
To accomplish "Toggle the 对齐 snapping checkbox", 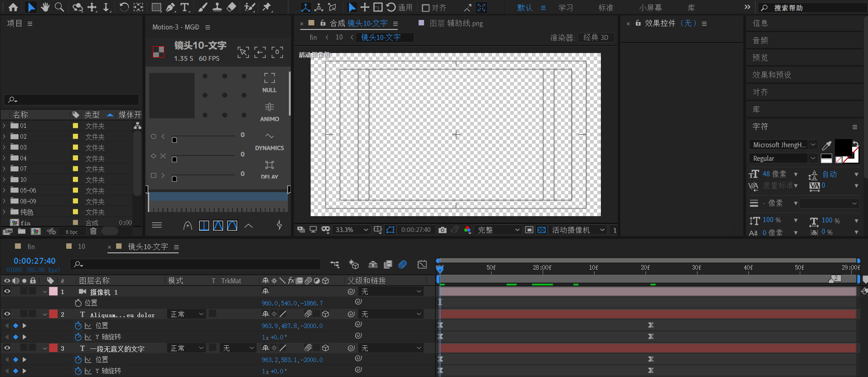I will pos(425,8).
